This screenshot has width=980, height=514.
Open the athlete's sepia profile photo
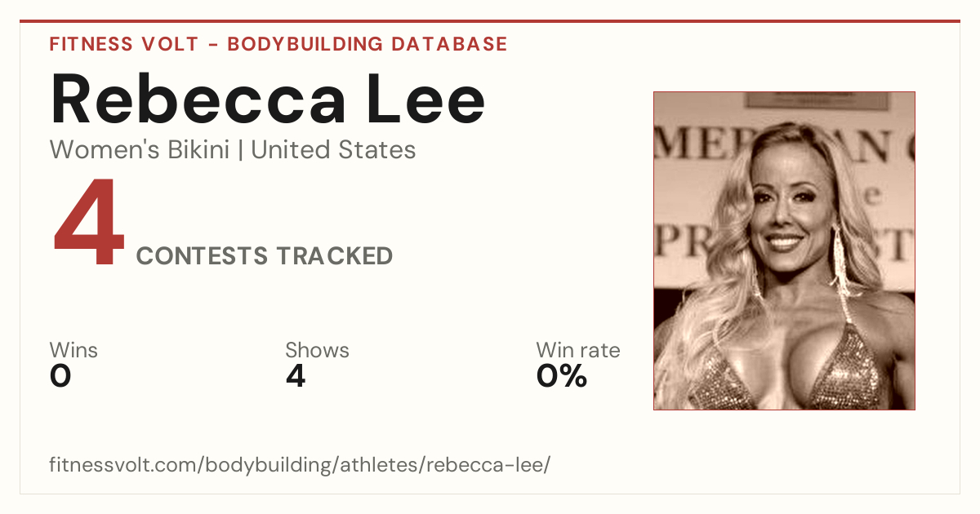tap(784, 250)
